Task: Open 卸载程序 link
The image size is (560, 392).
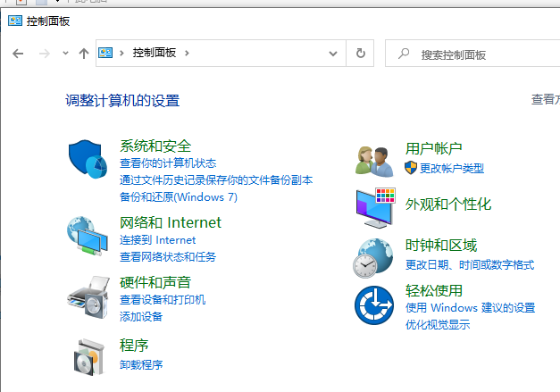Action: click(141, 364)
